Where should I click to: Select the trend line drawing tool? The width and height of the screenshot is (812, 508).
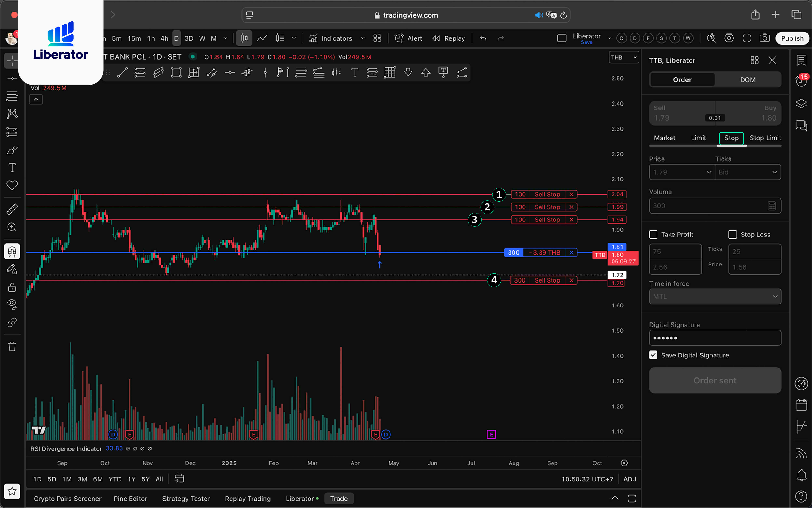pyautogui.click(x=122, y=72)
